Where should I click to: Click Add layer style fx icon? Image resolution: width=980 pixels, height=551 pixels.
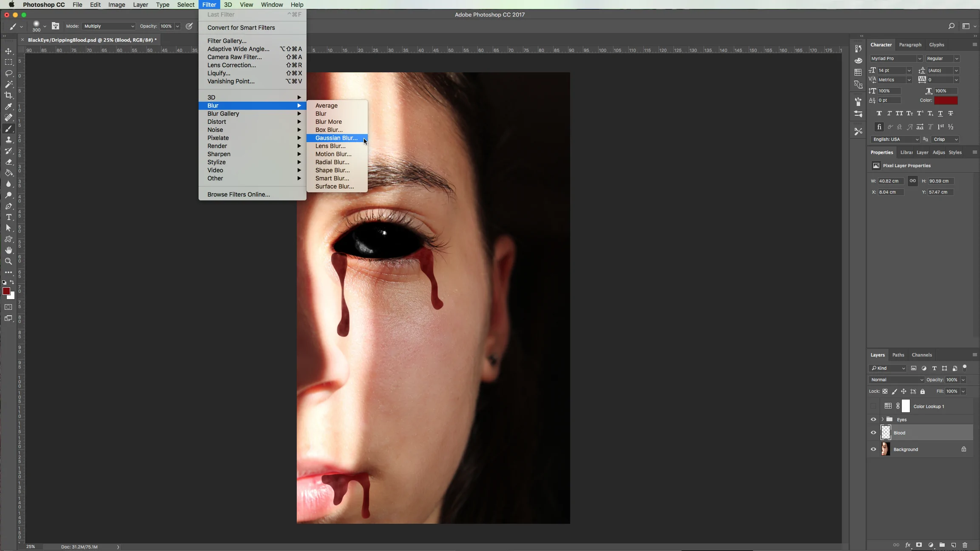(908, 545)
